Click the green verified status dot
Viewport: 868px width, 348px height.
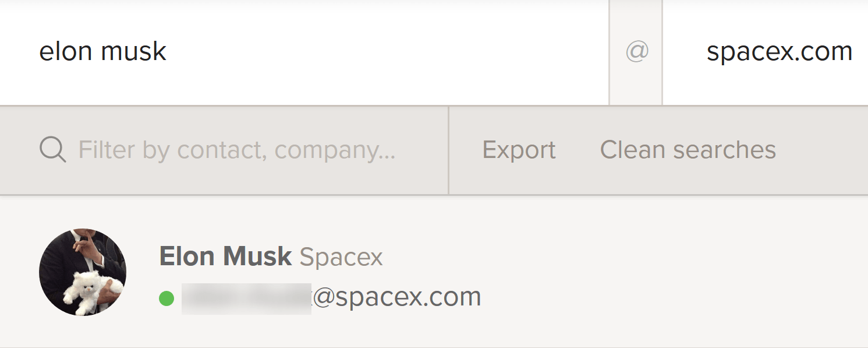(x=166, y=298)
